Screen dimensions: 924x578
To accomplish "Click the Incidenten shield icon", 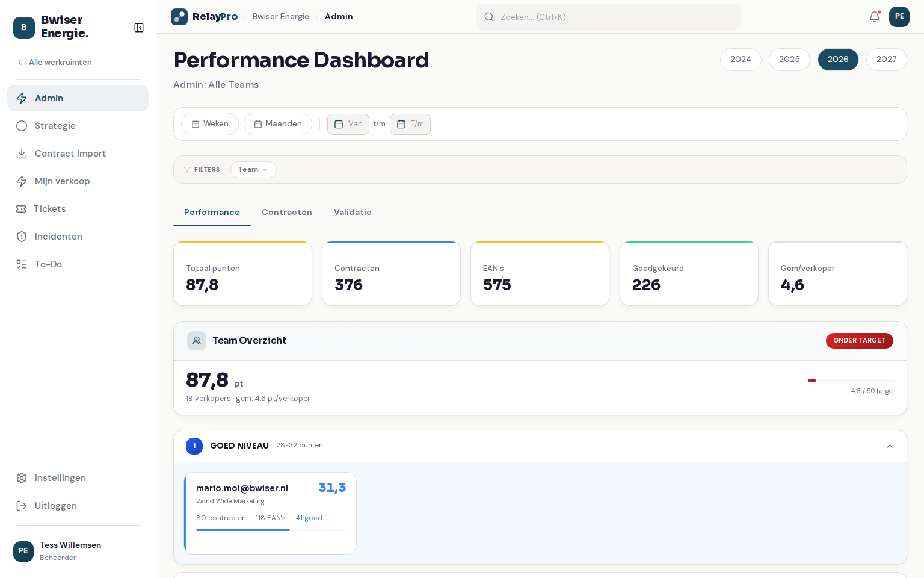I will [x=22, y=237].
